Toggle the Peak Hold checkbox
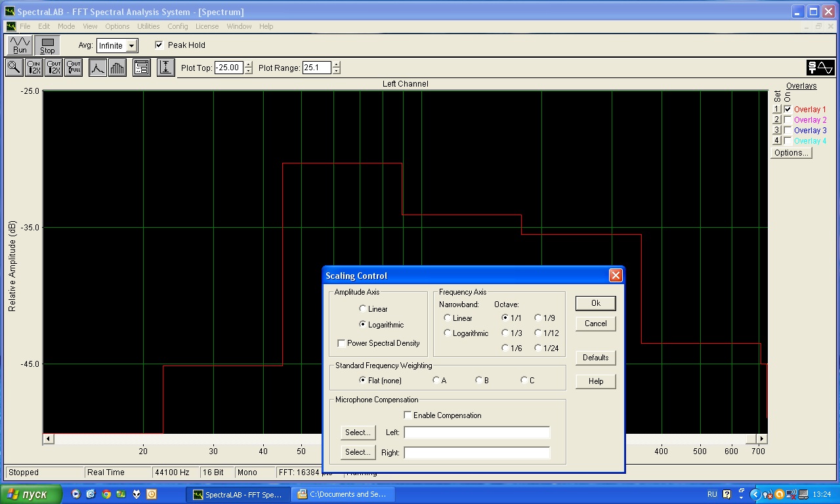The image size is (840, 504). point(159,45)
